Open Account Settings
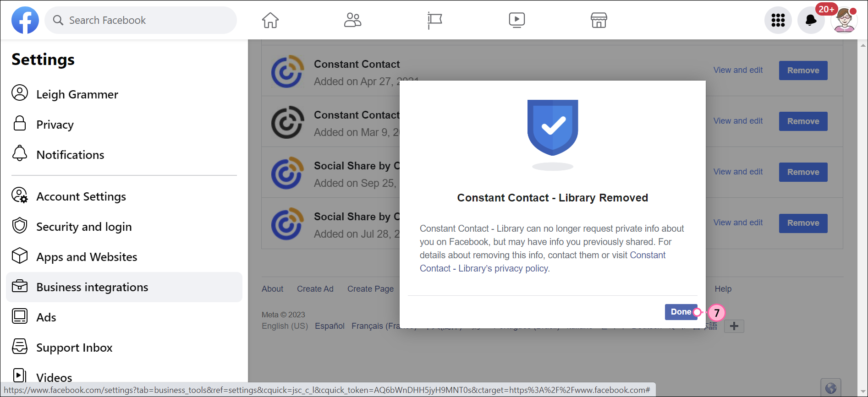868x397 pixels. (124, 196)
